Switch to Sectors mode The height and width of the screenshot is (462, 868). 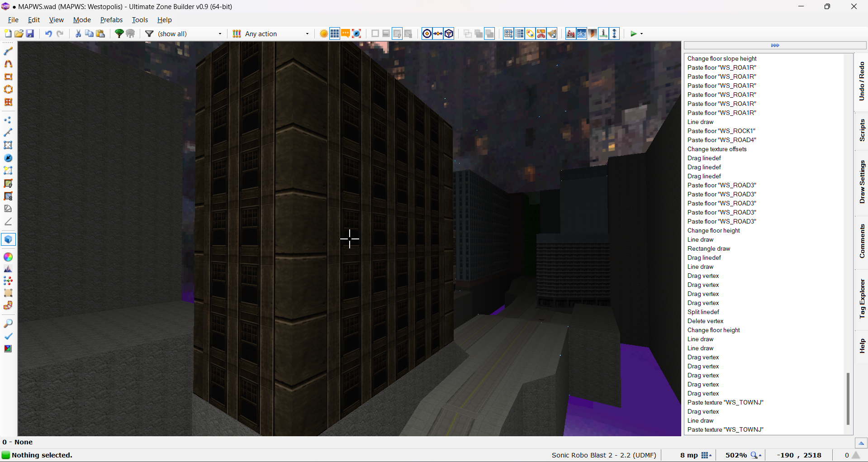point(8,145)
